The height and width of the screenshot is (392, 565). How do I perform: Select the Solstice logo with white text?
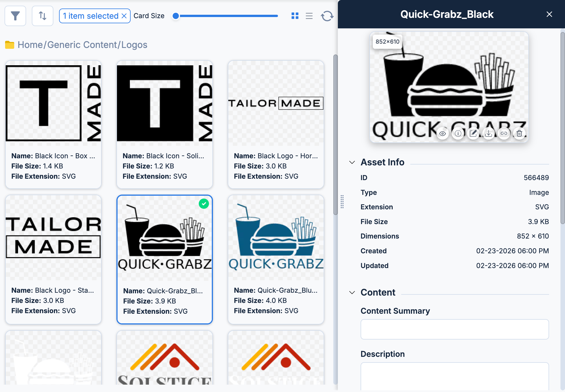[276, 358]
